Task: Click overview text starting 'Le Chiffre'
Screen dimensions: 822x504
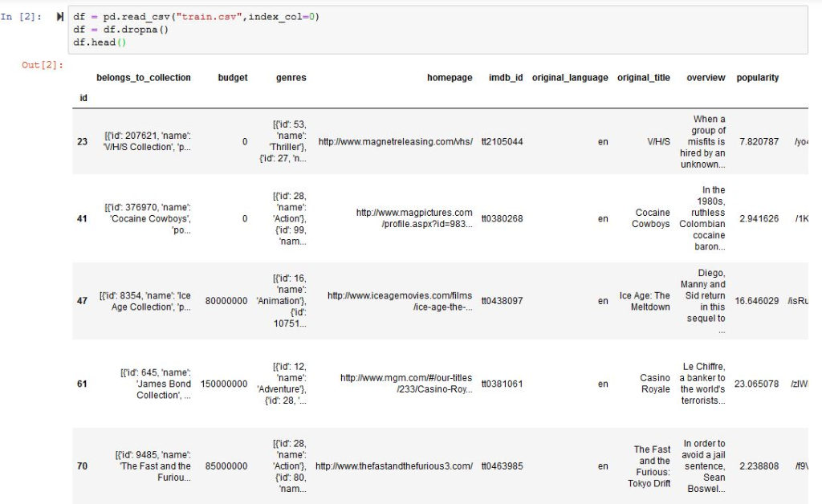Action: [702, 384]
